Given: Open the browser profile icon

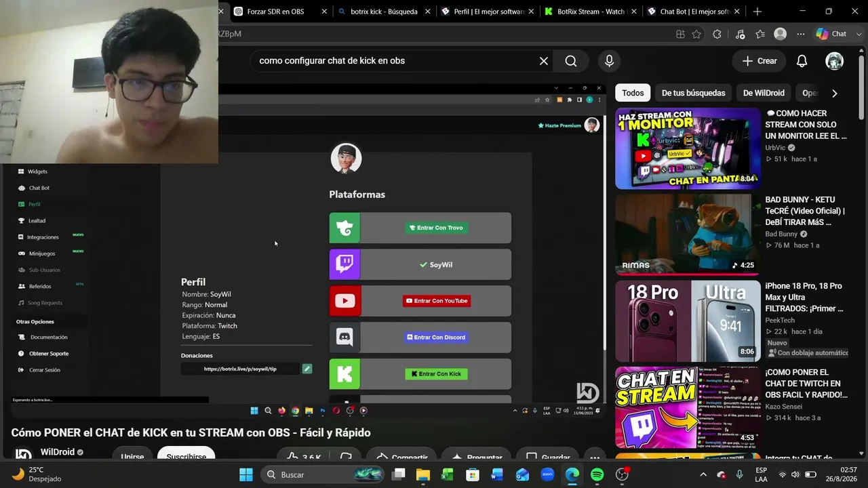Looking at the screenshot, I should [x=781, y=34].
